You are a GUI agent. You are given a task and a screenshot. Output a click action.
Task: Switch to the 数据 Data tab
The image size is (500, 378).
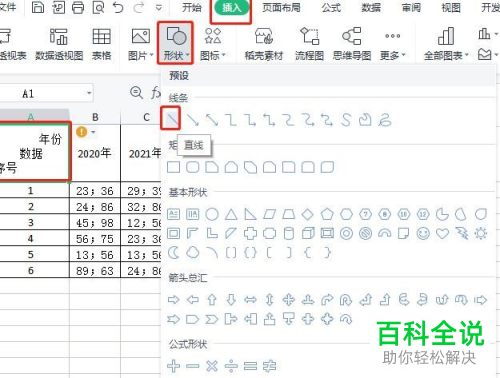[371, 7]
